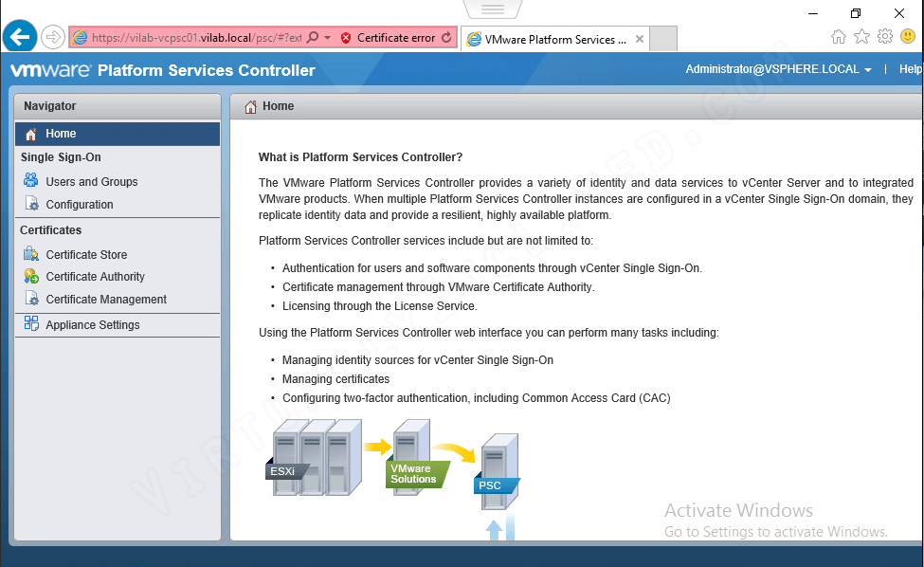This screenshot has height=567, width=924.
Task: Select Certificate Authority in the sidebar
Action: (x=93, y=276)
